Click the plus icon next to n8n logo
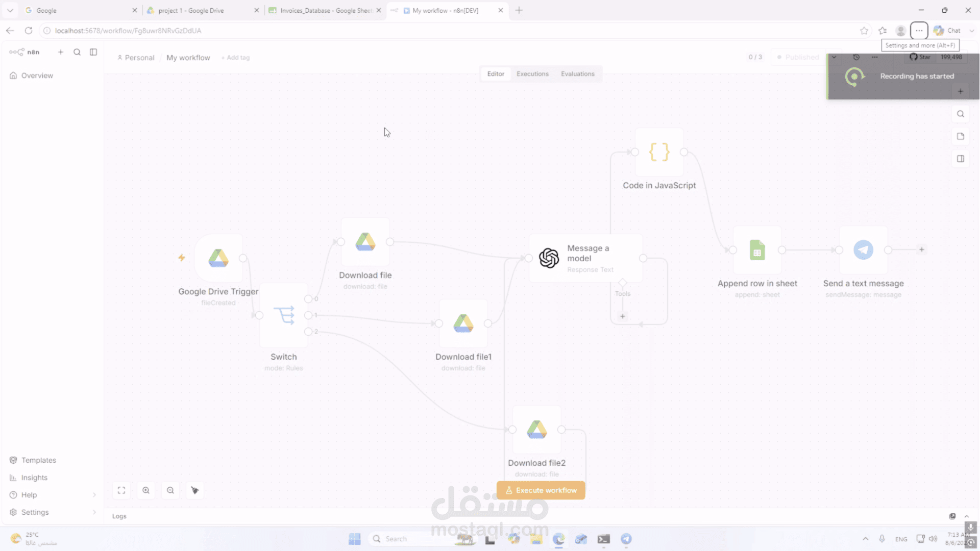The image size is (980, 551). point(61,52)
